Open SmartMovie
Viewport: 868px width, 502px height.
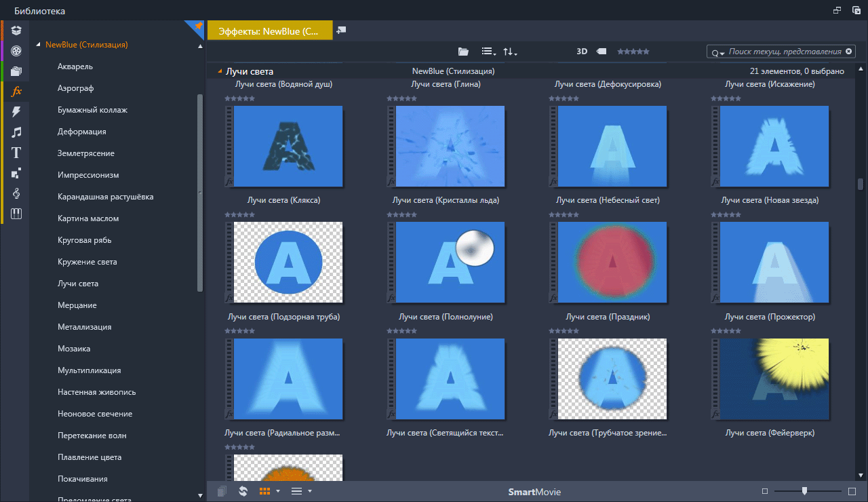(x=535, y=492)
